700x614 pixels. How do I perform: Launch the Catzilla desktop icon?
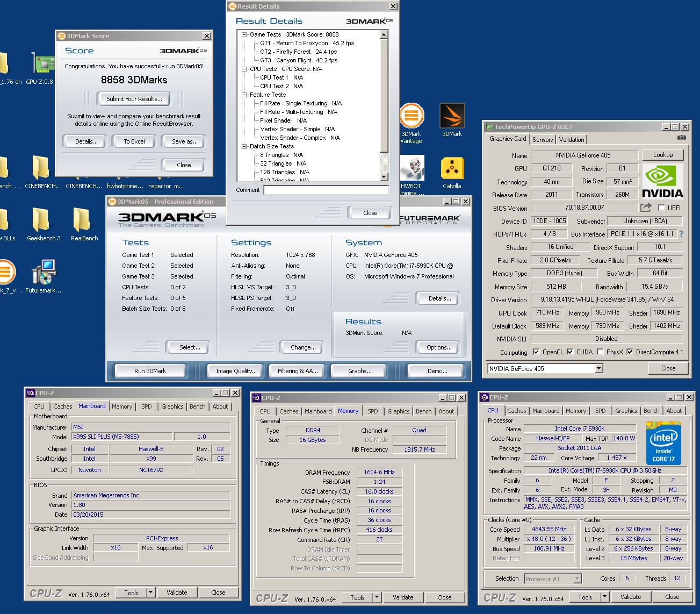(x=452, y=173)
